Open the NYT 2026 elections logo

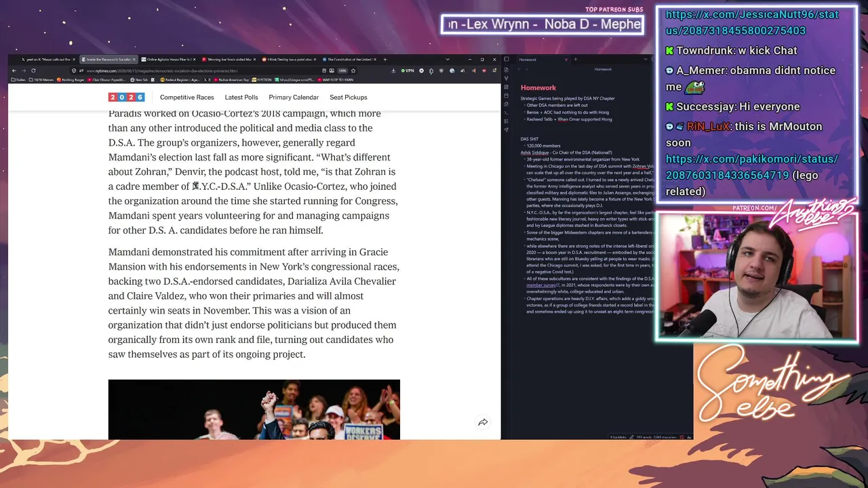(x=127, y=97)
